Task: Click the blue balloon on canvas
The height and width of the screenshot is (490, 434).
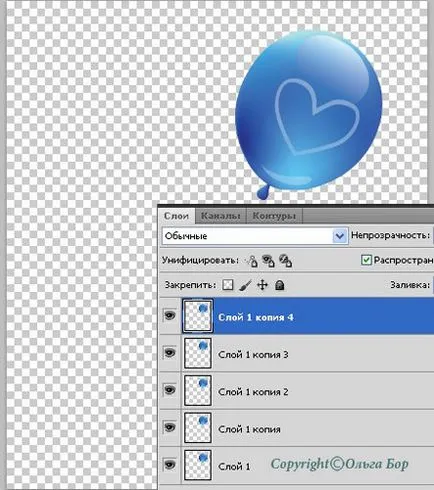Action: (308, 113)
